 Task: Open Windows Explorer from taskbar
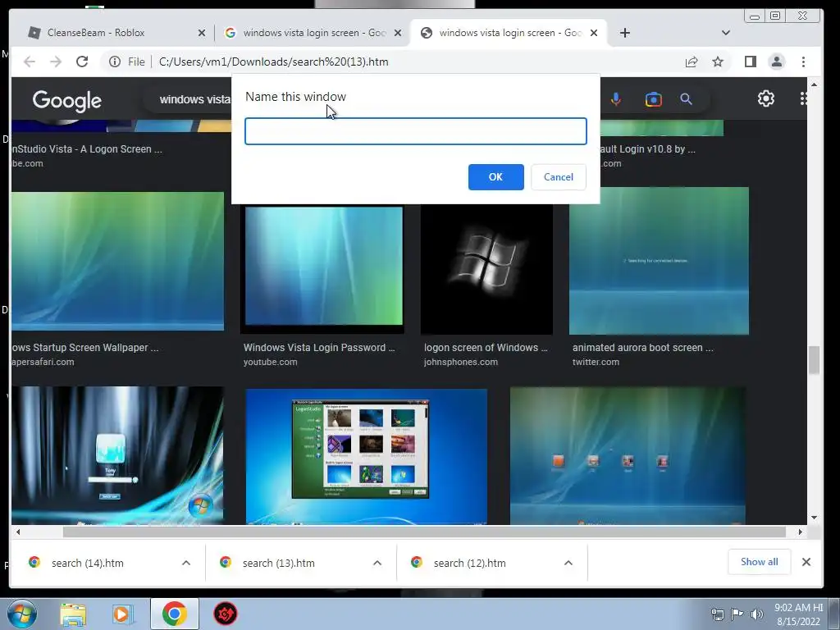point(73,614)
